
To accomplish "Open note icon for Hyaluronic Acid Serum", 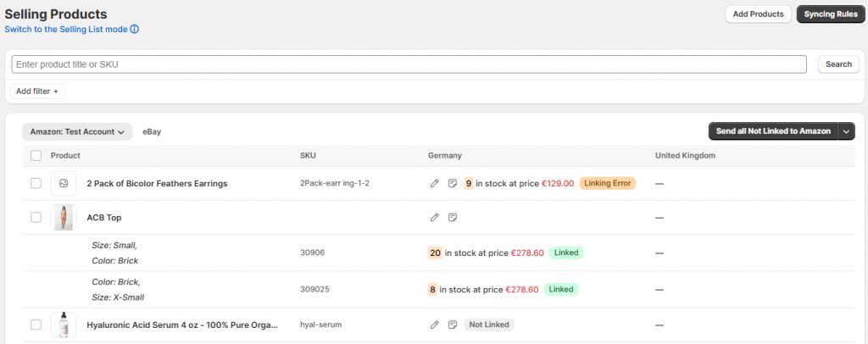I will [453, 325].
